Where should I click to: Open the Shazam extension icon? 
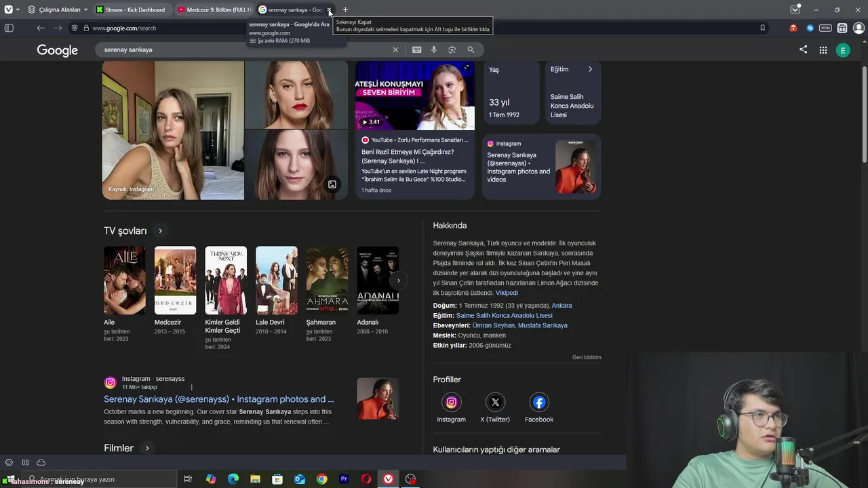810,28
